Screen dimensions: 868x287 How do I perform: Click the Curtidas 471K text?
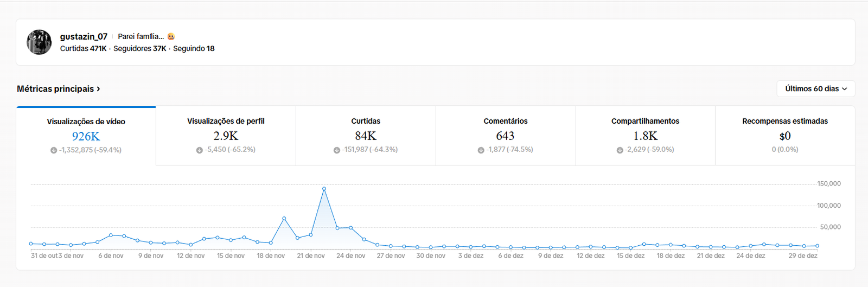[84, 48]
